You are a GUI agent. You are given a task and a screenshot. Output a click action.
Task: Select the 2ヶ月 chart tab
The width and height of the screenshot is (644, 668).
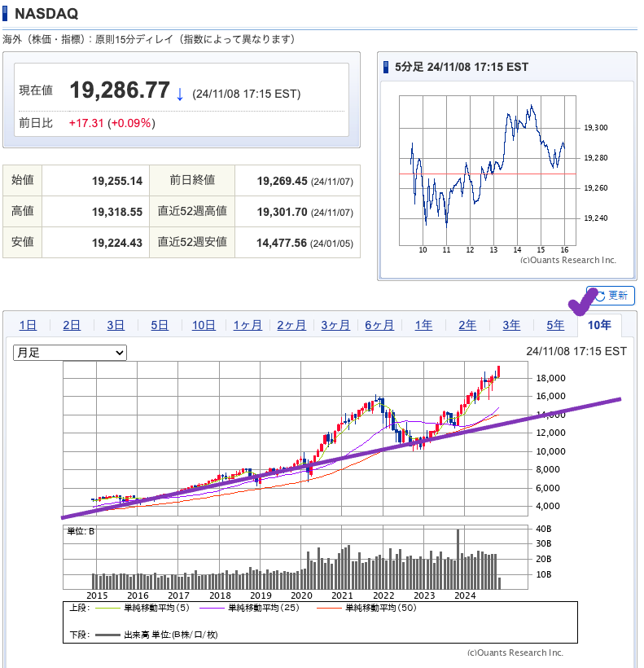pos(291,326)
